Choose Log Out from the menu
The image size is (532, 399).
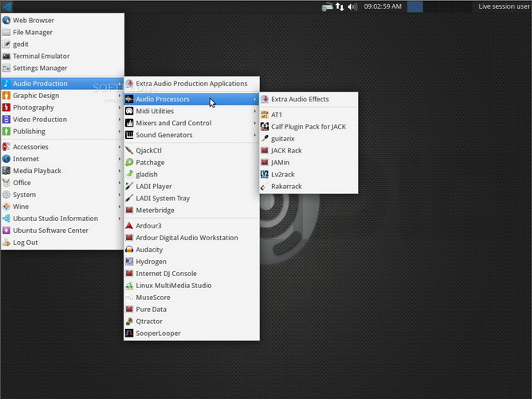tap(62, 243)
